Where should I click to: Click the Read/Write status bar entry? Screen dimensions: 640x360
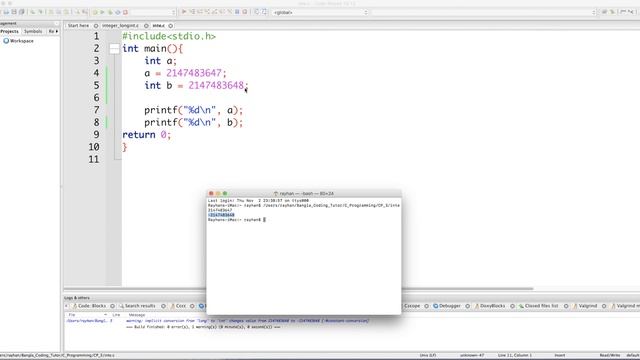(610, 356)
